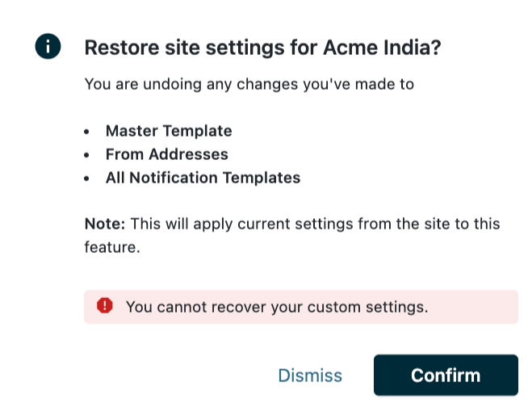
Task: Confirm restoring the site settings
Action: point(445,375)
